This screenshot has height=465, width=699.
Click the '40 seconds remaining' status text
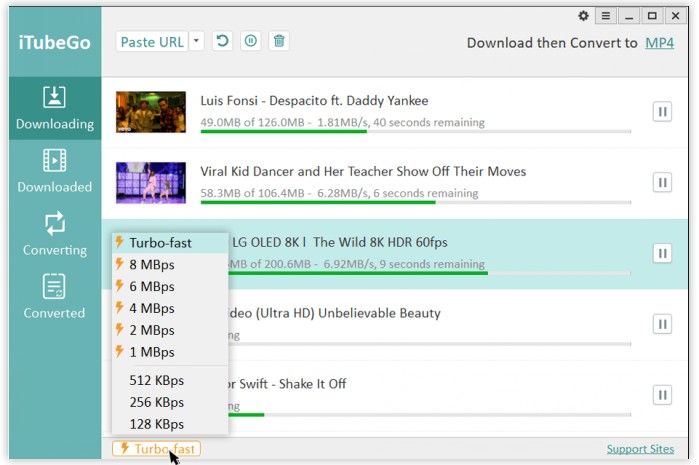pos(428,123)
